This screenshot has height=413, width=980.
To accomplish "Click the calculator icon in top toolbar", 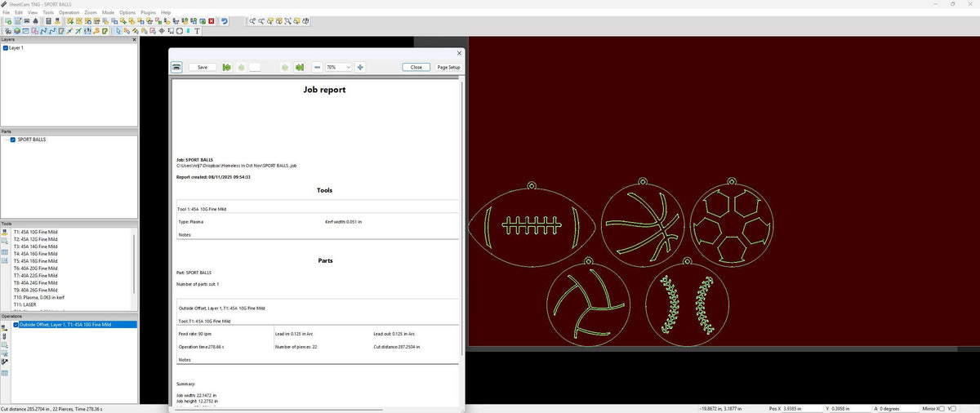I will point(48,21).
